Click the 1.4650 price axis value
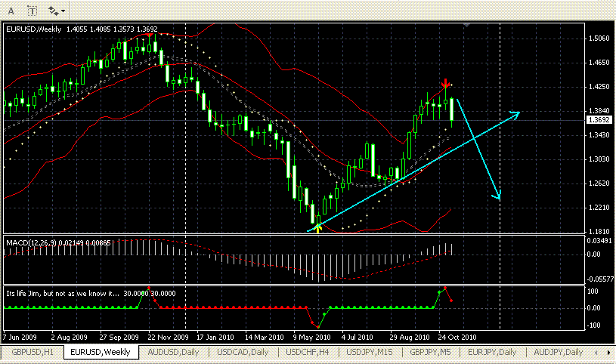Image resolution: width=616 pixels, height=364 pixels. click(x=599, y=63)
